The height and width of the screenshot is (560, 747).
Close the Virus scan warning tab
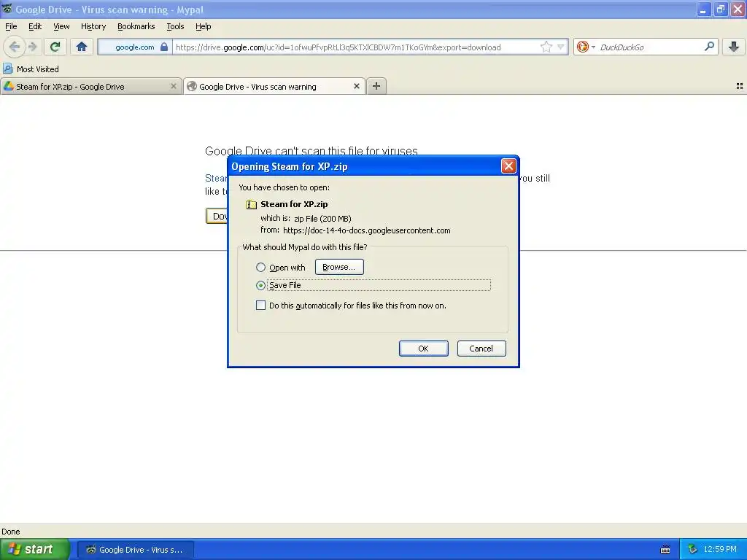pos(356,86)
